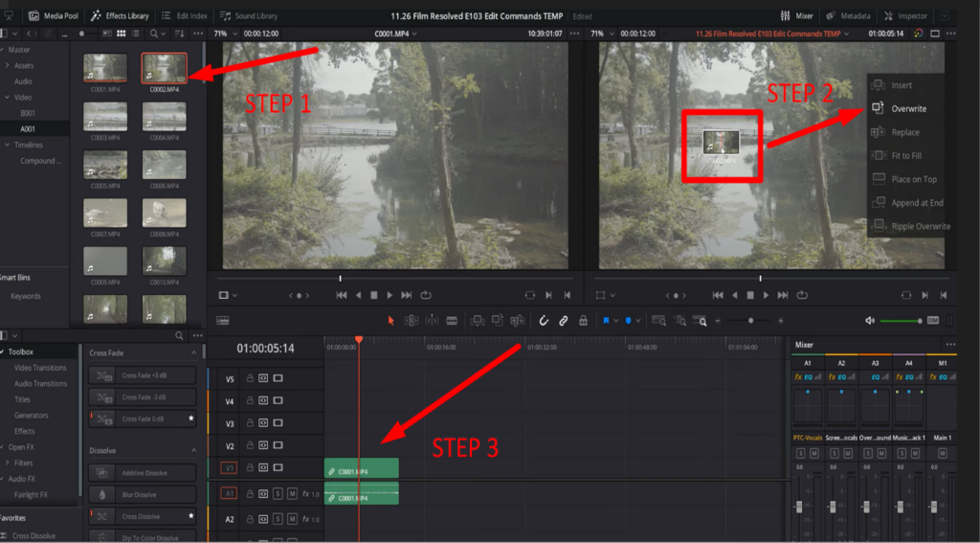Select Cross Dissolve transition

click(x=143, y=516)
